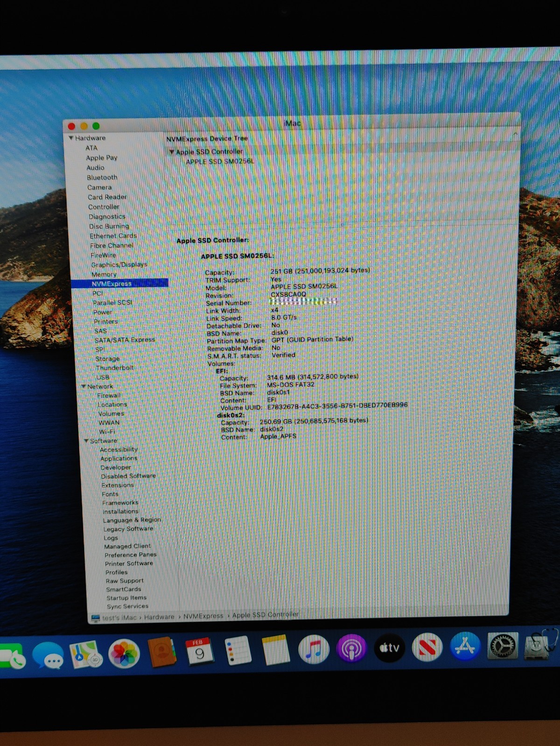
Task: Open the Apple TV app
Action: click(389, 648)
